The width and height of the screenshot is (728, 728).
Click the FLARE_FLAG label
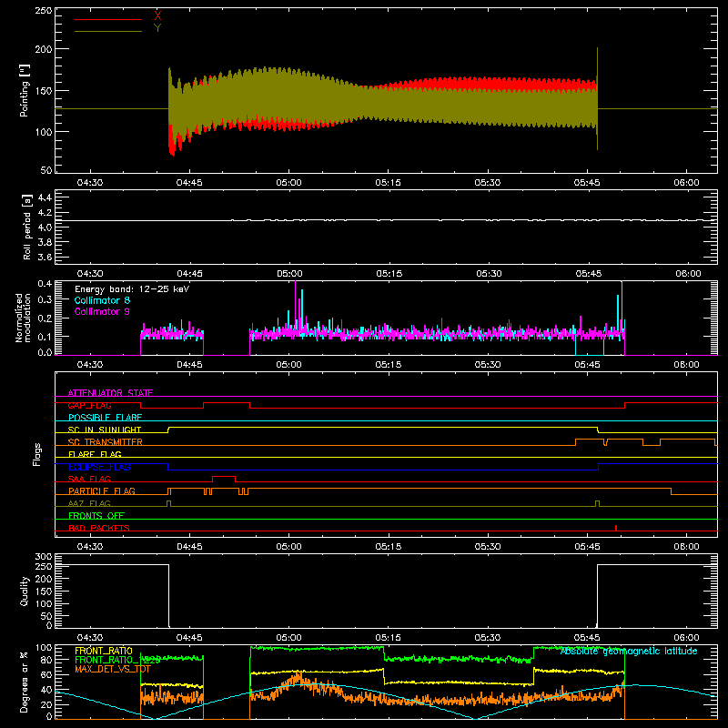pyautogui.click(x=95, y=454)
